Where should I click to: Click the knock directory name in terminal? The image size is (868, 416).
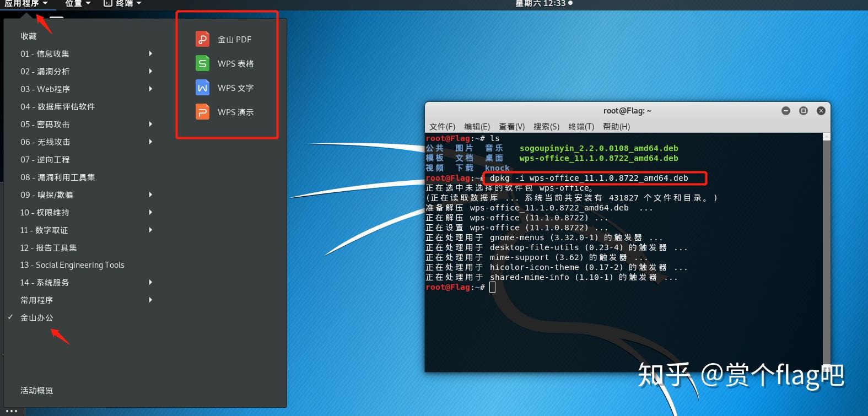(497, 168)
